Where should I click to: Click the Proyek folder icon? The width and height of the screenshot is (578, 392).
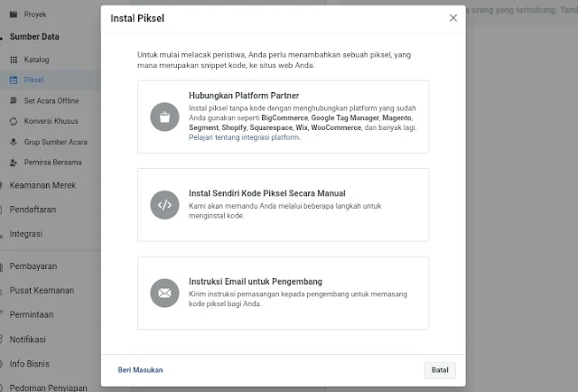(x=14, y=14)
